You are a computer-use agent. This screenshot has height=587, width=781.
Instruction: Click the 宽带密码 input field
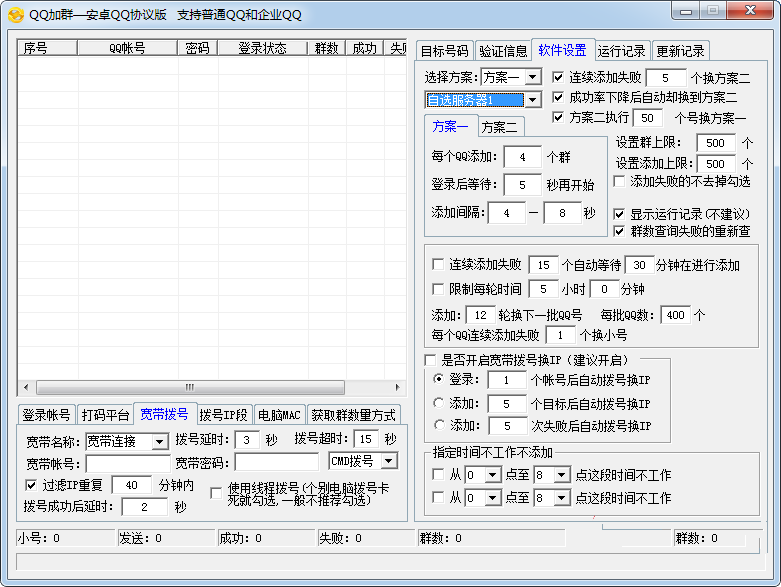pyautogui.click(x=276, y=463)
